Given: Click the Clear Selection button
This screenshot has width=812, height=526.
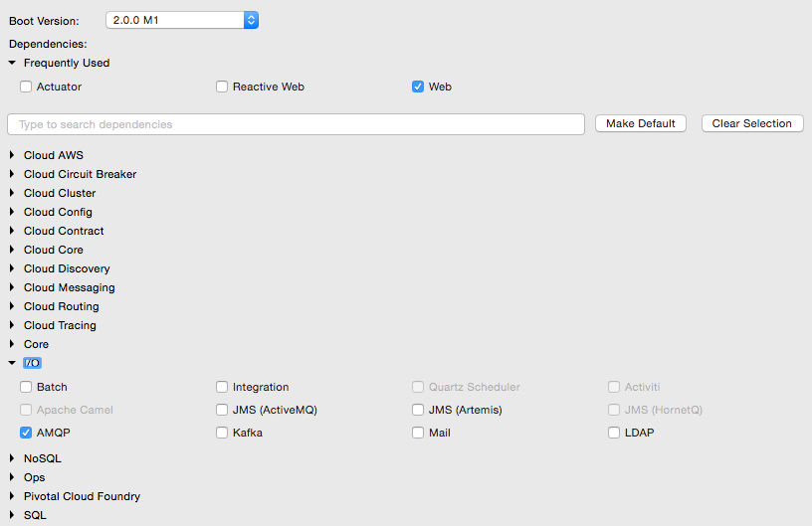Looking at the screenshot, I should click(x=752, y=123).
